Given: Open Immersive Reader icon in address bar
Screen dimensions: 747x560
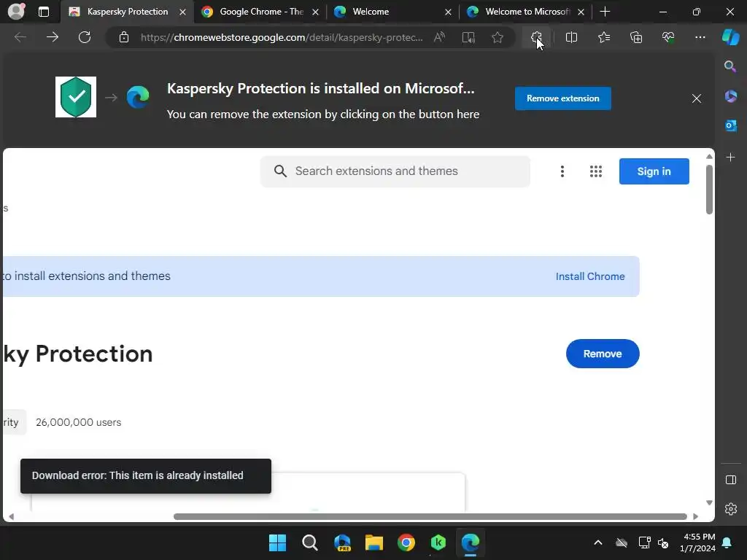Looking at the screenshot, I should (x=468, y=37).
